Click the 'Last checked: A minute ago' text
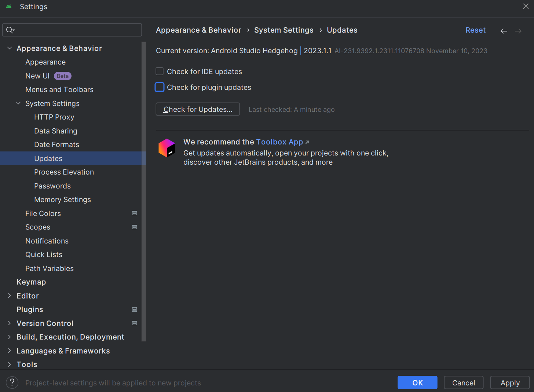Screen dimensions: 534x392 [292, 110]
